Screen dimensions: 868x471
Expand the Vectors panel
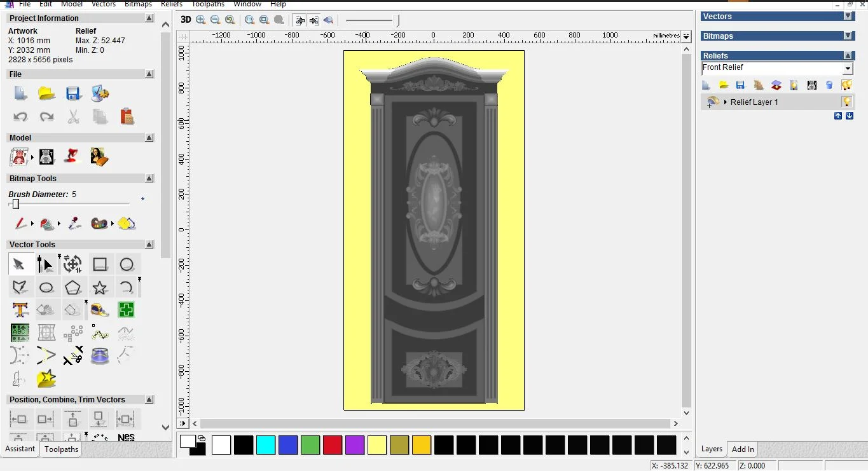(x=848, y=17)
